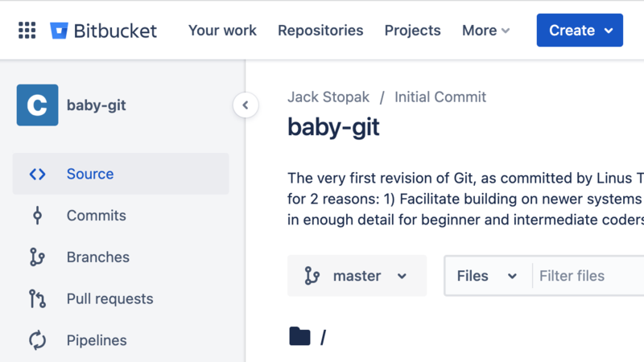The width and height of the screenshot is (644, 362).
Task: Click the Bitbucket wordmark text
Action: tap(115, 31)
